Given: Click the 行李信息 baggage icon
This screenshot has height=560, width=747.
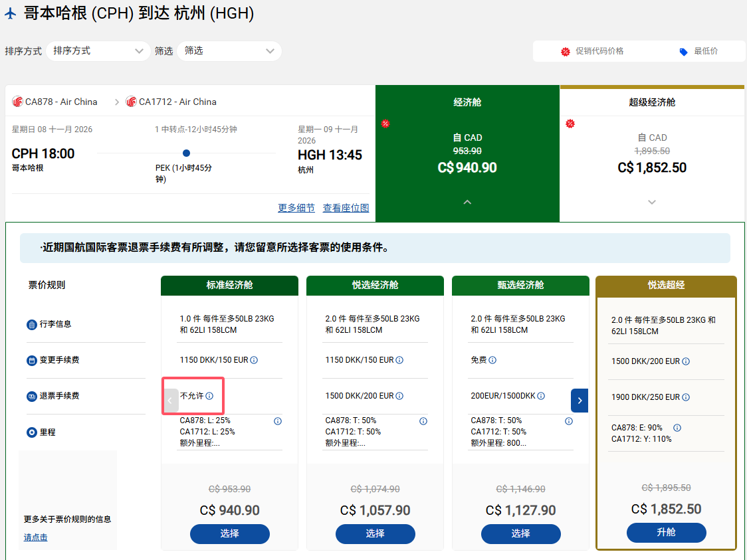Looking at the screenshot, I should 31,324.
